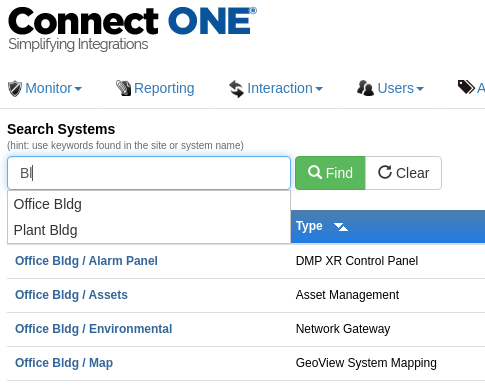The width and height of the screenshot is (485, 387).
Task: Click the Network Gateway type cell
Action: 343,329
